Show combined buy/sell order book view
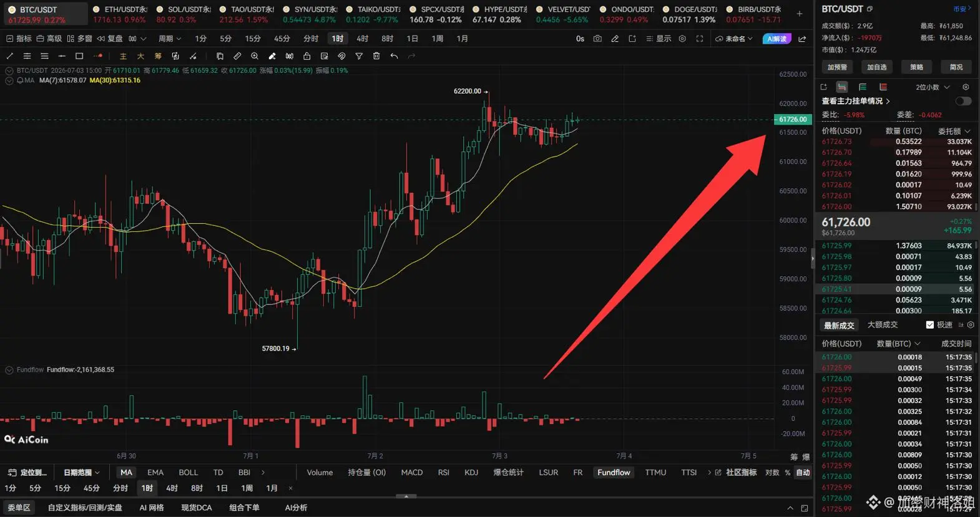Viewport: 980px width, 517px height. click(x=842, y=87)
